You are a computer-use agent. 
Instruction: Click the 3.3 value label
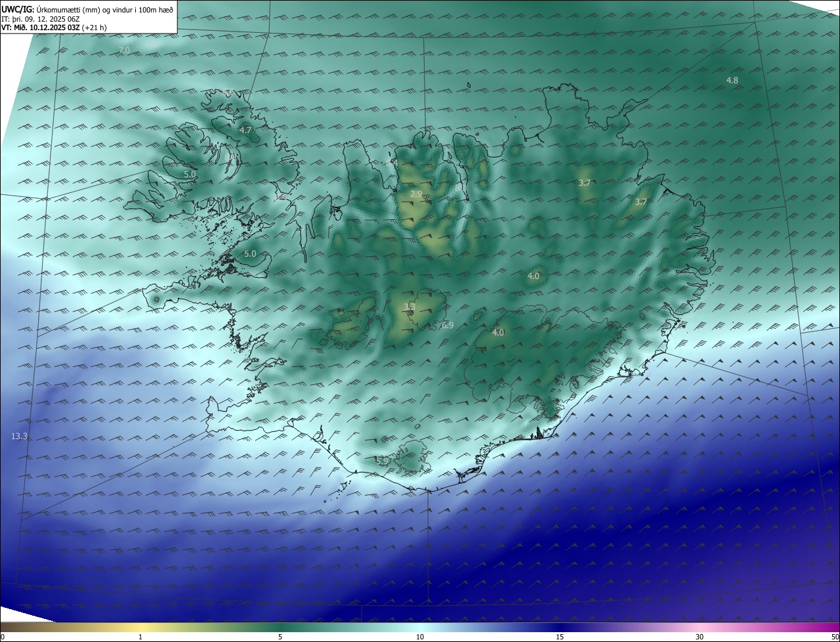409,307
